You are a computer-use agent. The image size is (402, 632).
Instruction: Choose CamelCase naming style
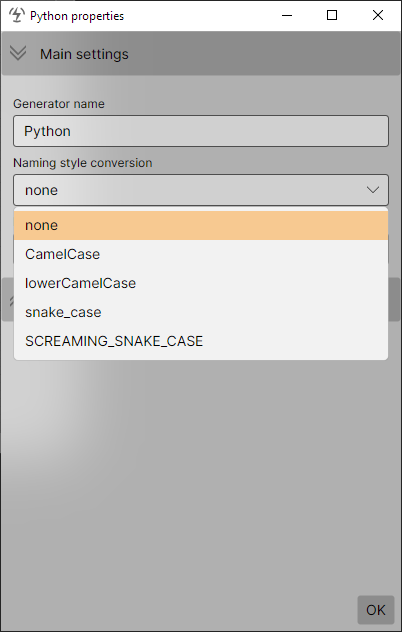201,254
